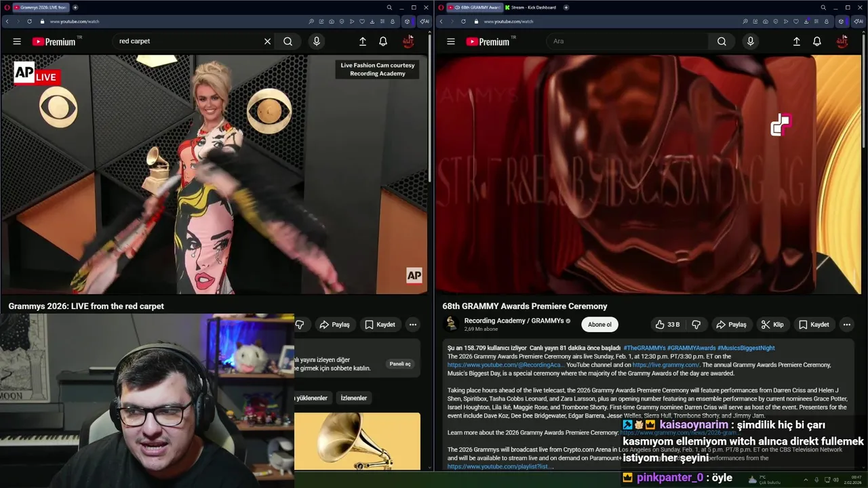Open the youtube.com/playlist link in description
This screenshot has width=868, height=488.
tap(500, 466)
